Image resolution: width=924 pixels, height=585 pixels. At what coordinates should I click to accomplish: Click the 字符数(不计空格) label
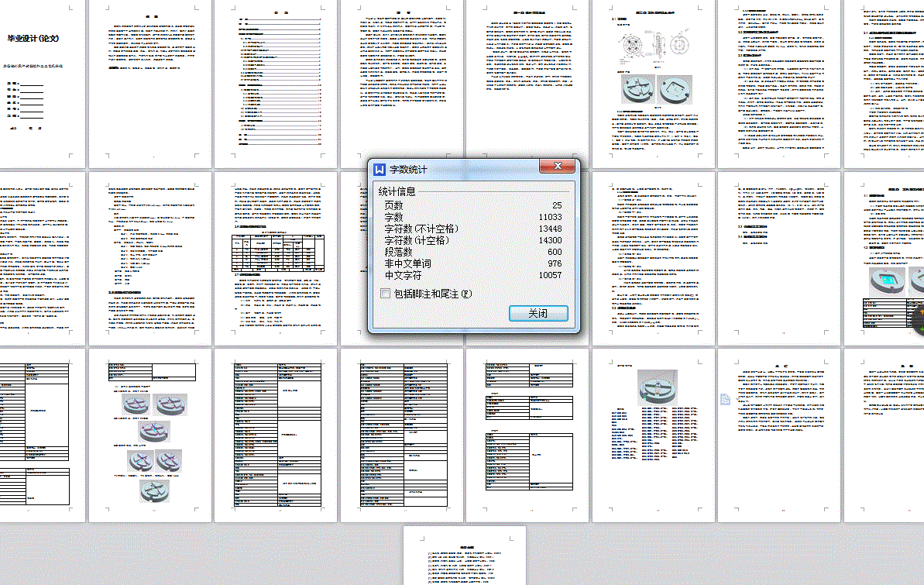421,229
